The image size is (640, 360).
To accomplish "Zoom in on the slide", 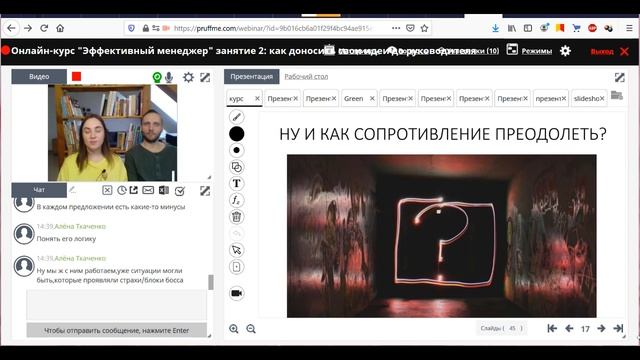I will (234, 329).
